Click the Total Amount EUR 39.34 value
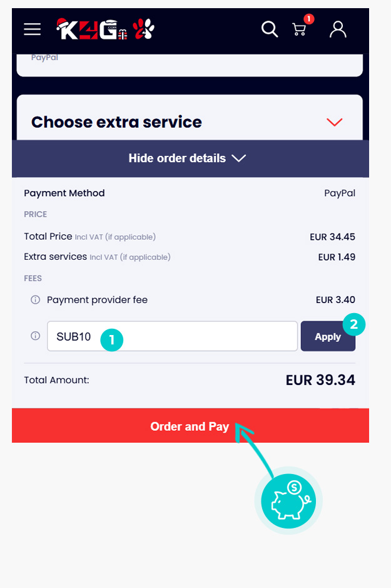Screen dimensions: 391x588 pos(320,380)
